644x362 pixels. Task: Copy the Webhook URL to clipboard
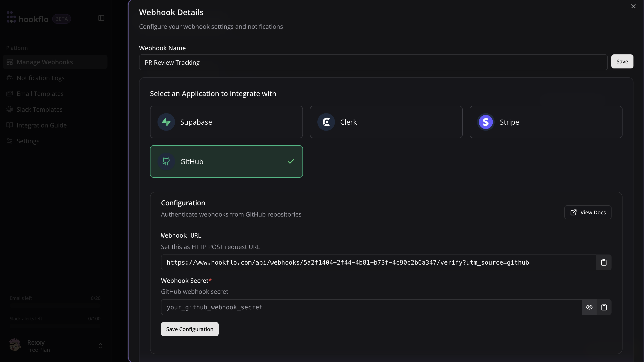[x=603, y=262]
